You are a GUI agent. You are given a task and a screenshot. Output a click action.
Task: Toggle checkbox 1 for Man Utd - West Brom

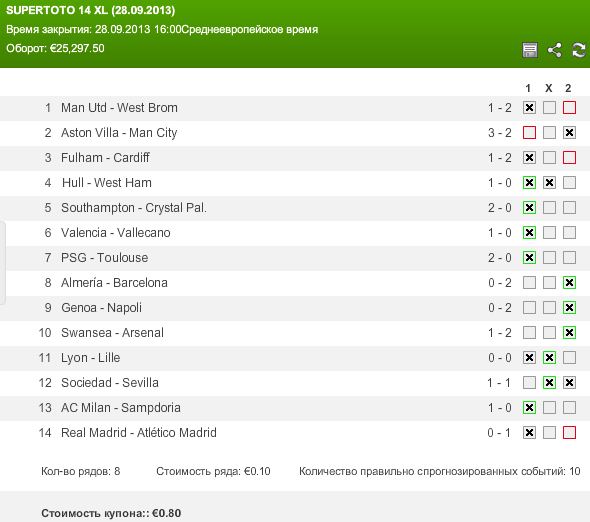coord(529,108)
